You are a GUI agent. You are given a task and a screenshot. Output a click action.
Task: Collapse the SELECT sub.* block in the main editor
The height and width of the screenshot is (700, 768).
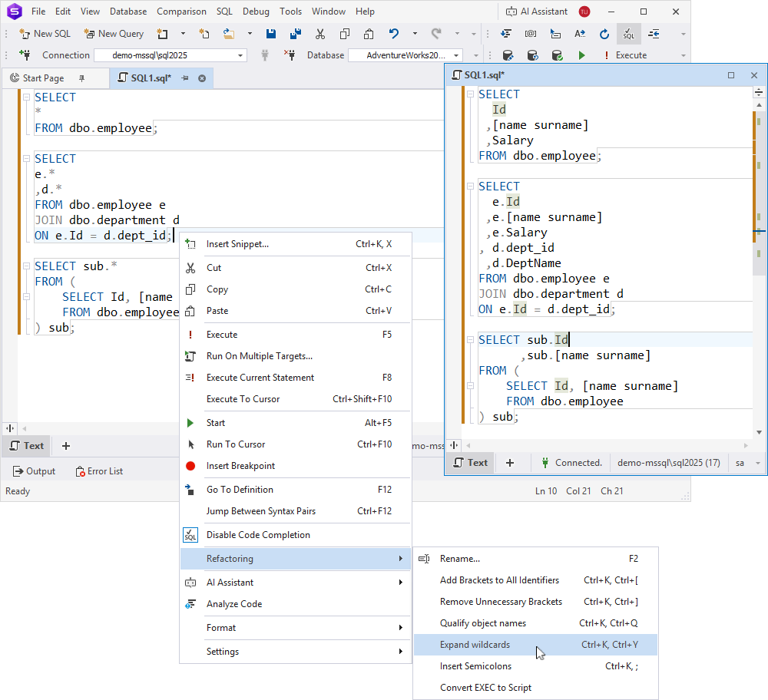(26, 266)
